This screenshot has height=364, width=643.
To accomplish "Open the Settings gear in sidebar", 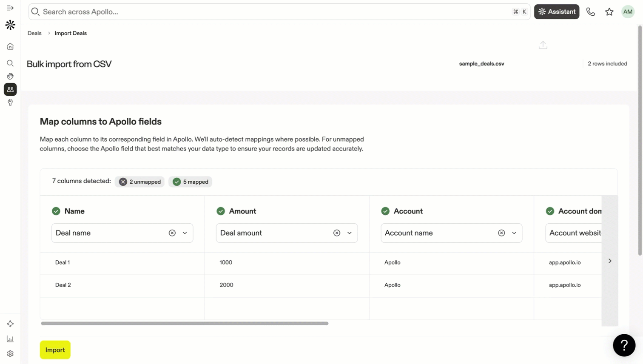I will coord(10,354).
